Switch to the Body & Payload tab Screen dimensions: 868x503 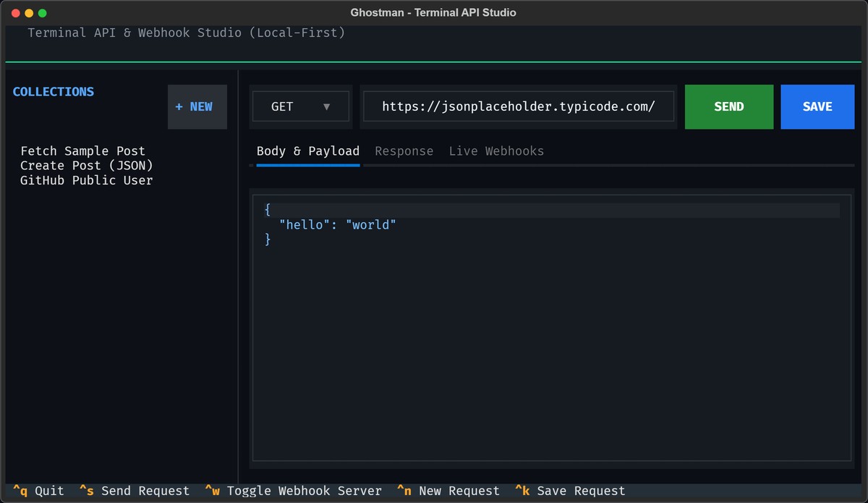(x=308, y=151)
